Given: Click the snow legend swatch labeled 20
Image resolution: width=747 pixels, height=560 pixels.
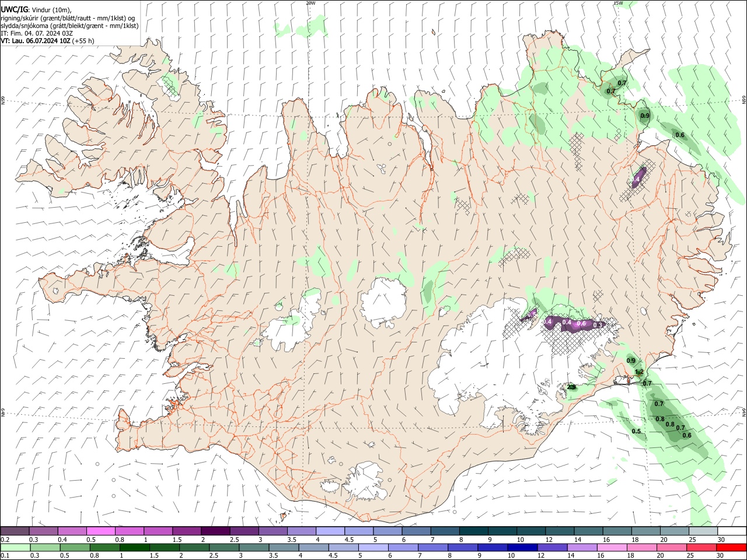Looking at the screenshot, I should coord(674,531).
